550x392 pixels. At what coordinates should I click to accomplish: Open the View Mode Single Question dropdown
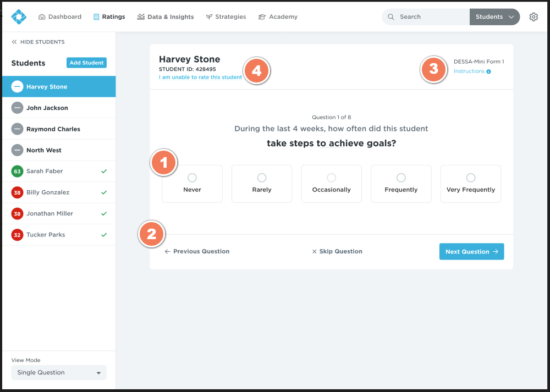click(x=59, y=373)
